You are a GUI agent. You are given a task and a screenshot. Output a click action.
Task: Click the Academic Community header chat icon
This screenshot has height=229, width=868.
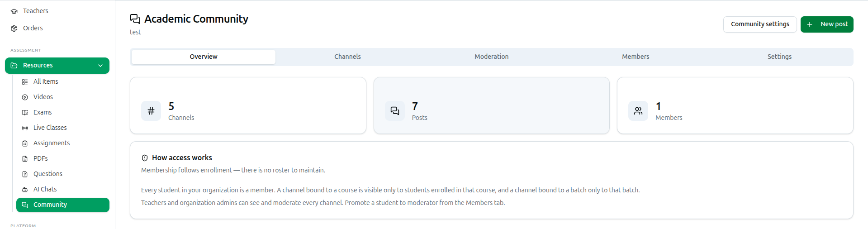[x=135, y=19]
